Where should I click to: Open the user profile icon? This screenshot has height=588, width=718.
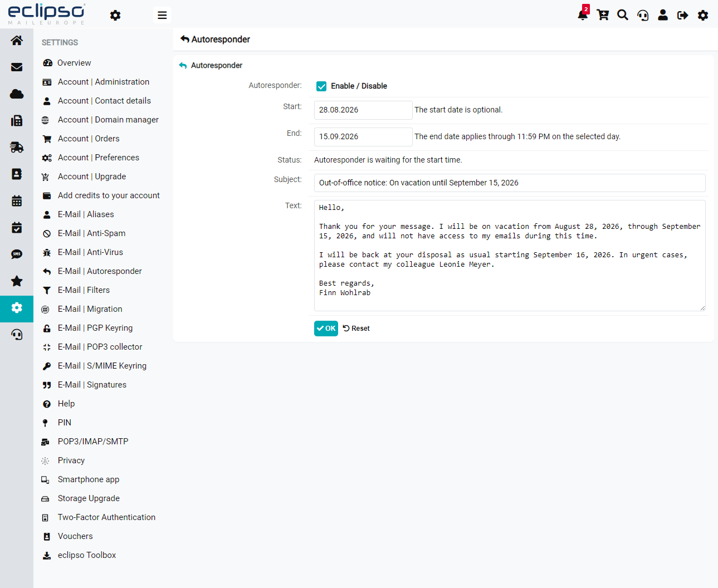pyautogui.click(x=663, y=15)
